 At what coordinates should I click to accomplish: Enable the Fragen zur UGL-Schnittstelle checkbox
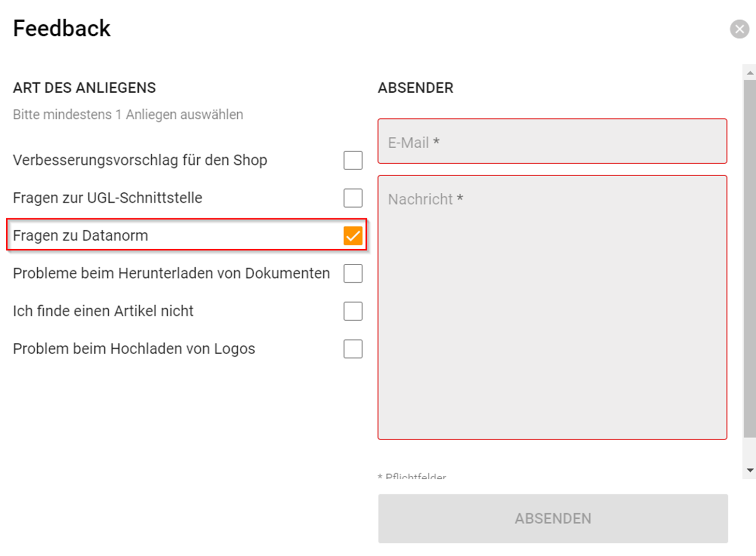pos(353,198)
